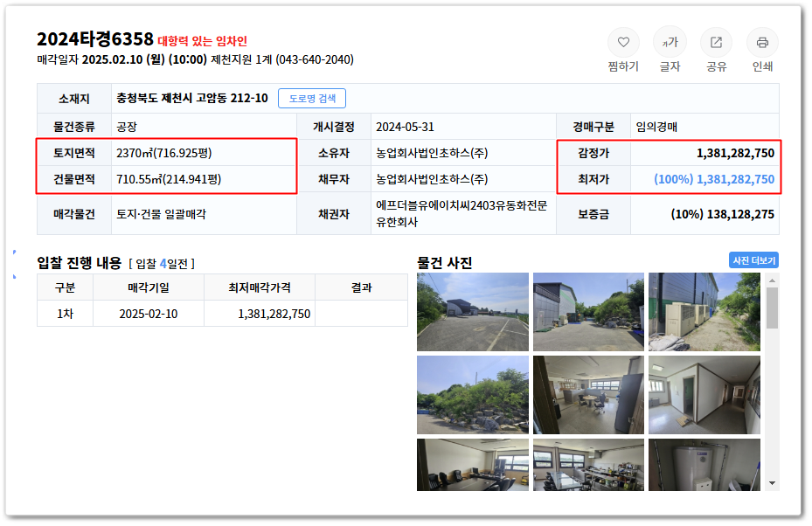This screenshot has width=812, height=526.
Task: Click the creditor 에프더블유에이치씨2403유동화전문 유한회사
Action: (x=462, y=214)
